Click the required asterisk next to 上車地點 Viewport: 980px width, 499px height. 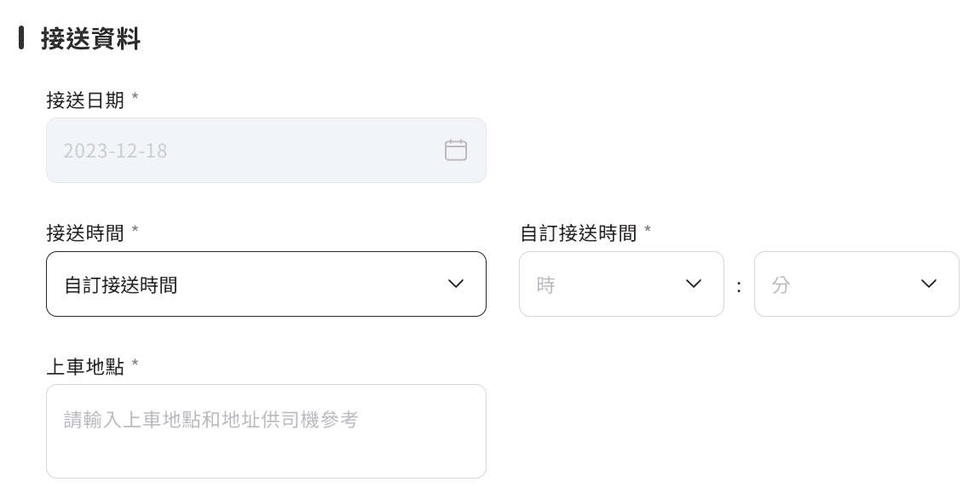[135, 364]
